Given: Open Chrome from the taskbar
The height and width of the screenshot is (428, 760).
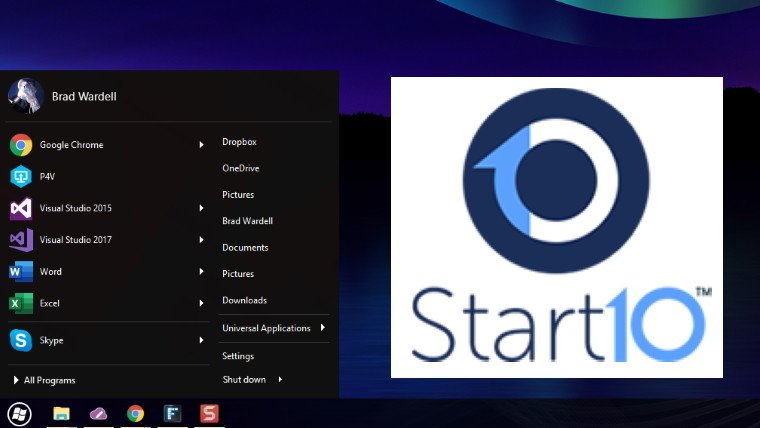Looking at the screenshot, I should (135, 413).
